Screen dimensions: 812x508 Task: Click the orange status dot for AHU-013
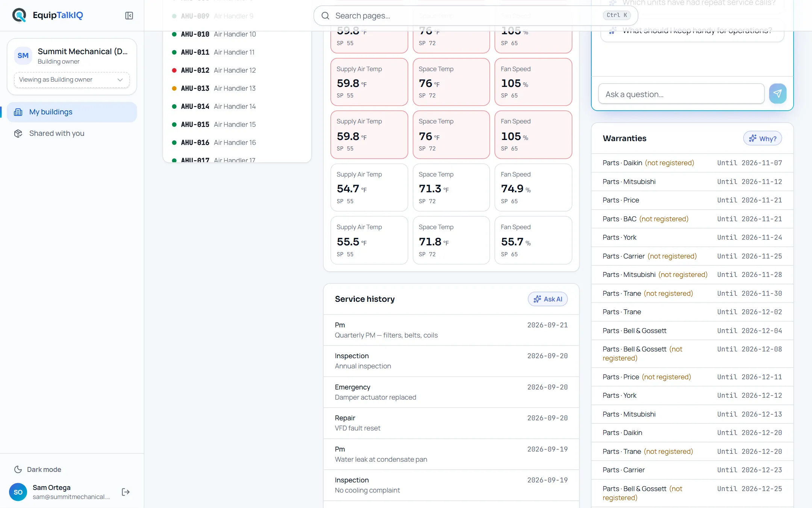pos(174,88)
